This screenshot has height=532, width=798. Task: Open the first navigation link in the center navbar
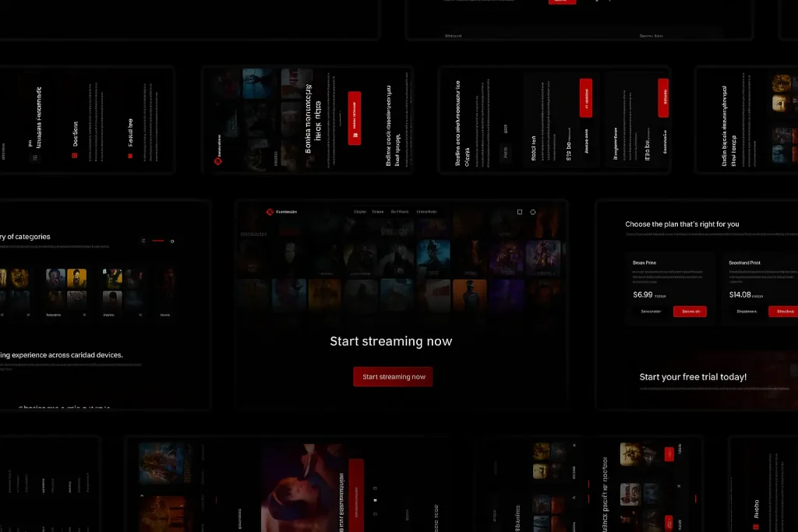[x=360, y=212]
